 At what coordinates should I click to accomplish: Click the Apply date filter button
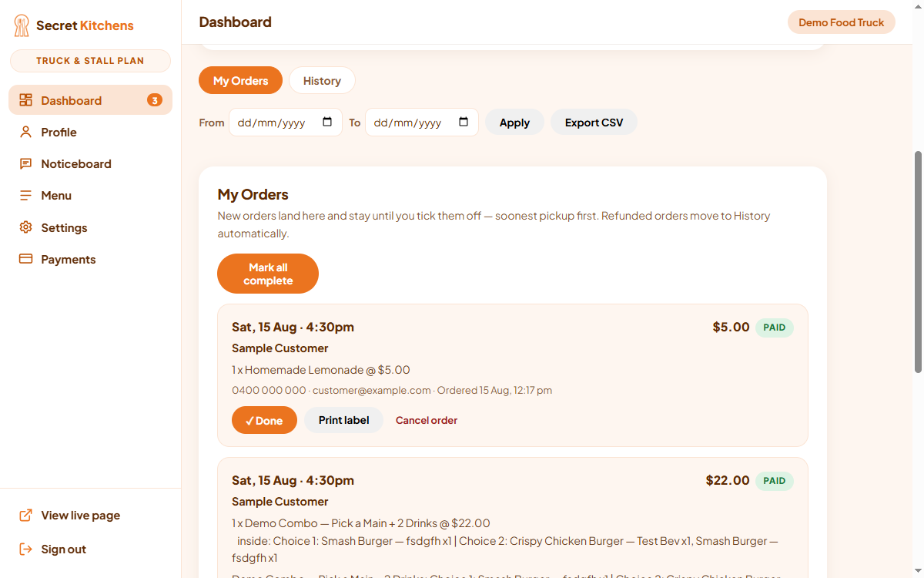[x=514, y=123]
